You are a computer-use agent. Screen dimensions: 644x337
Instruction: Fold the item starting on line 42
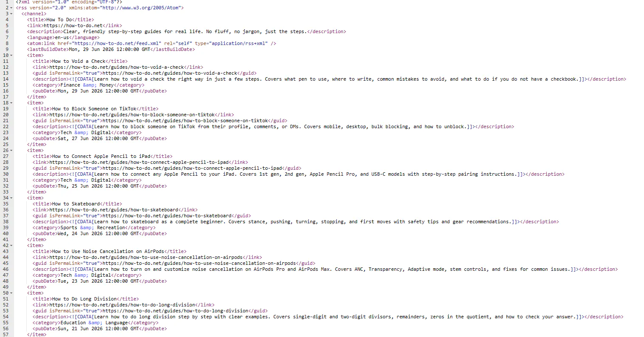[11, 245]
